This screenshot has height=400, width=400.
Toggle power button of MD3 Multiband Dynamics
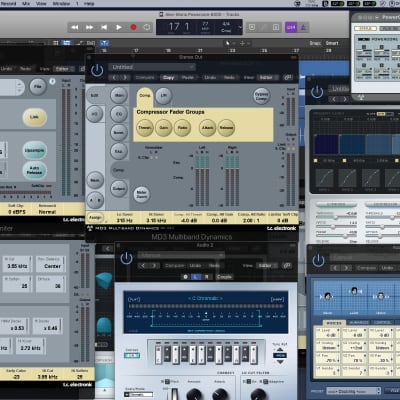pos(97,70)
